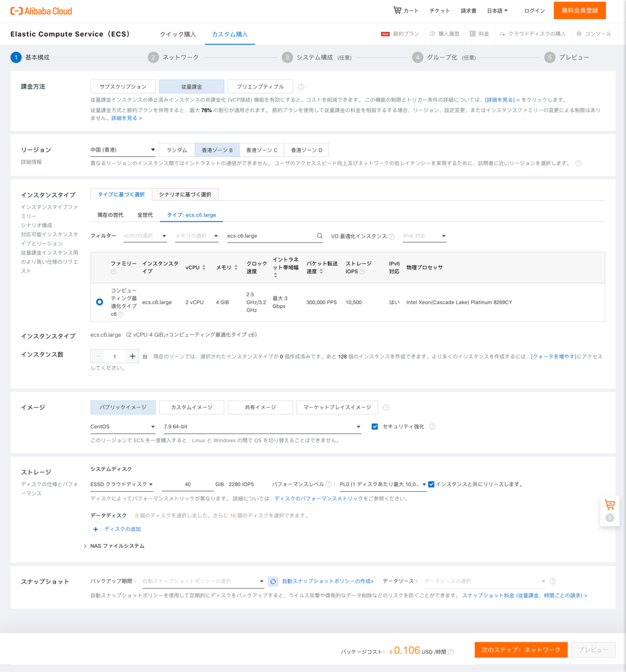Select the ecs.c6.large radio button

tap(99, 302)
